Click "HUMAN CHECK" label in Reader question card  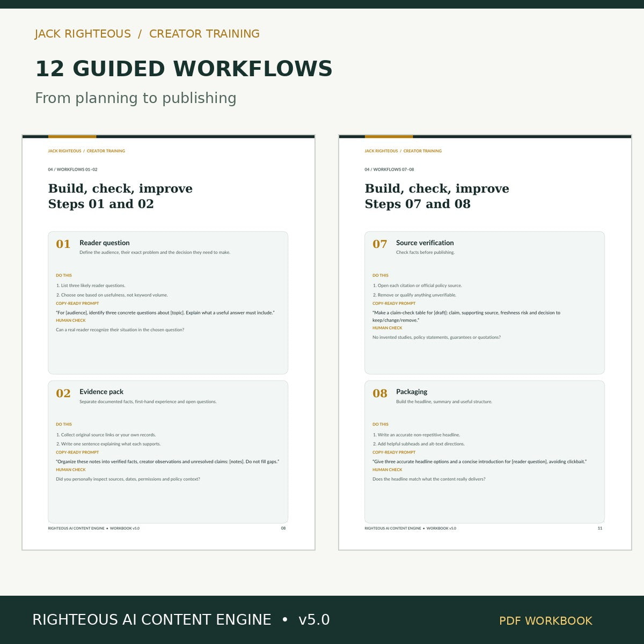71,320
